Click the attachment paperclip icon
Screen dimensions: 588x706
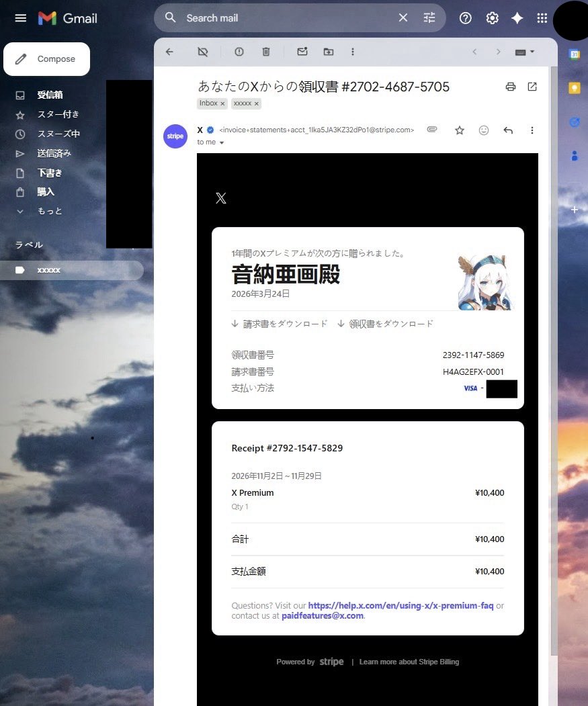pos(431,130)
